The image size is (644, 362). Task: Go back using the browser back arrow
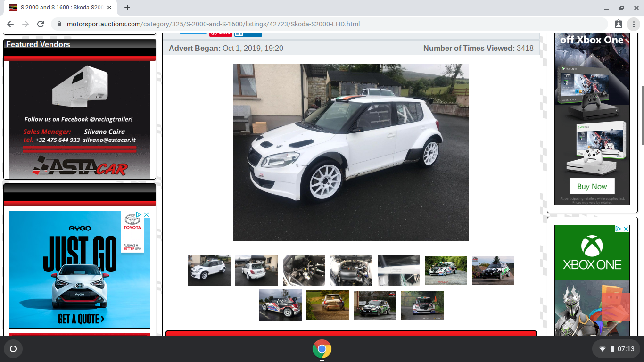[x=10, y=24]
